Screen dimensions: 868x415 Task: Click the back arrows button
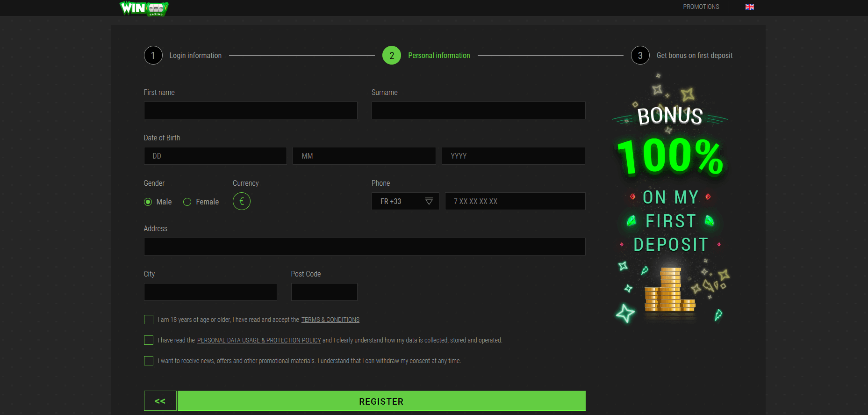point(160,401)
